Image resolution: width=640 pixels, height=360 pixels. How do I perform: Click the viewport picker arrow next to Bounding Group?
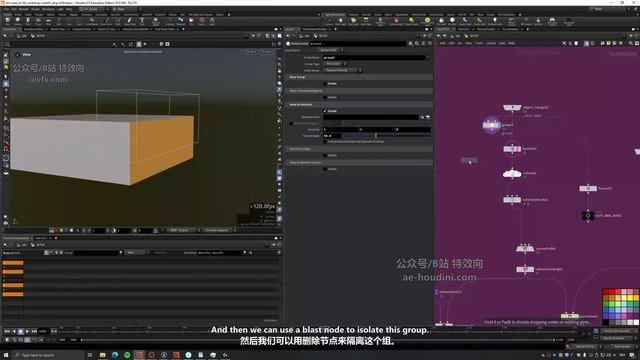422,117
